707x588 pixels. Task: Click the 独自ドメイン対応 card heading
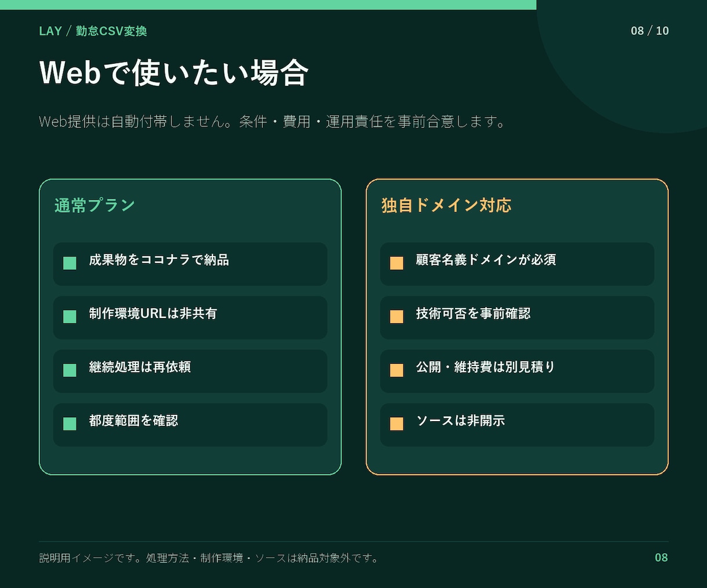(446, 205)
